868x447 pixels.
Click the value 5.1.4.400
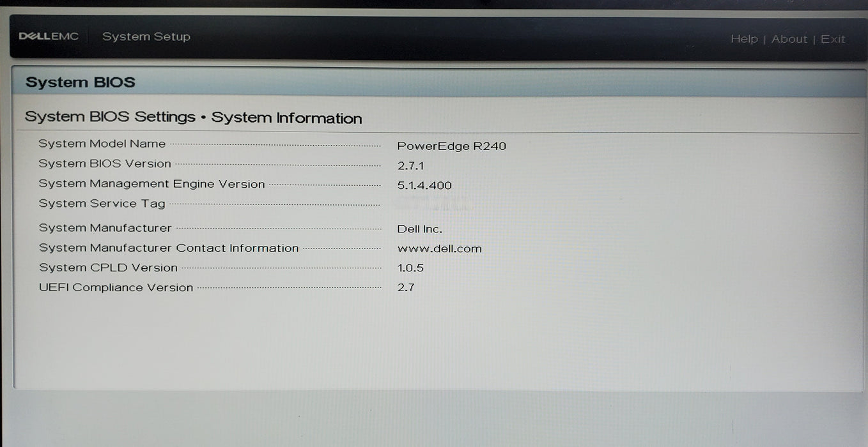click(424, 185)
